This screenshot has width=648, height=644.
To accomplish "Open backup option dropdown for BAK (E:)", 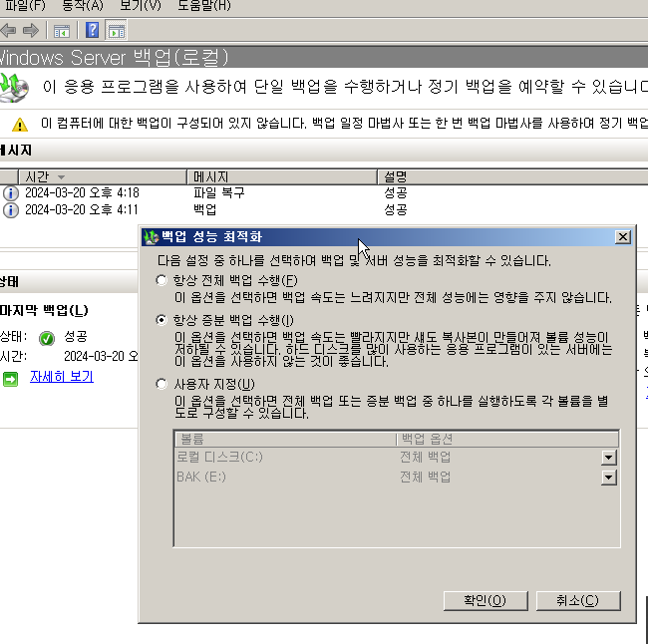I will (608, 478).
